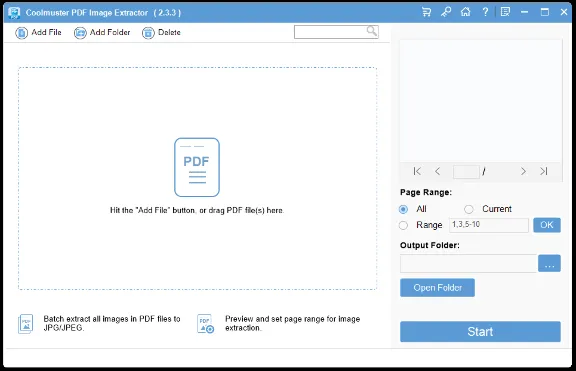The width and height of the screenshot is (576, 371).
Task: Minimize the PDF Image Extractor window
Action: coord(525,12)
